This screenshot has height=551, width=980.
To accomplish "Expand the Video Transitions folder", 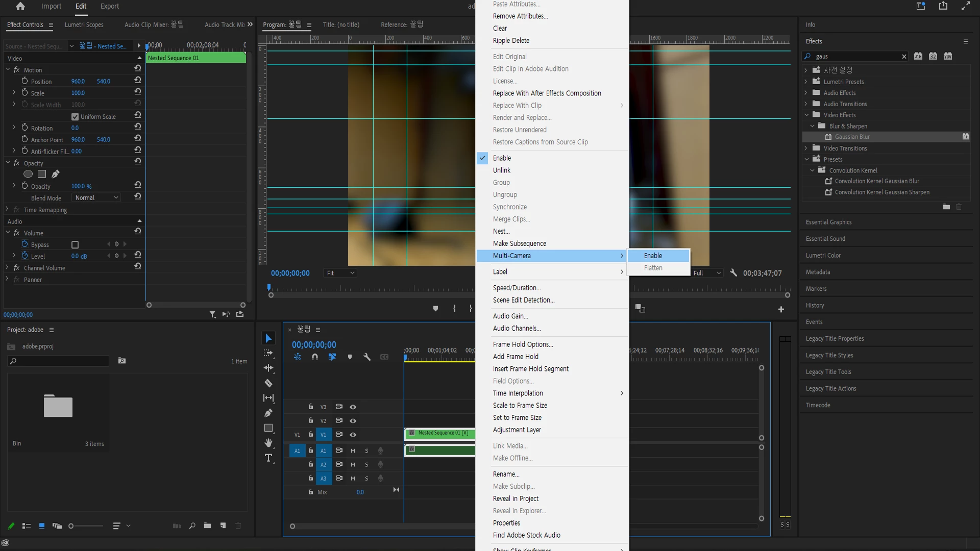I will tap(806, 148).
